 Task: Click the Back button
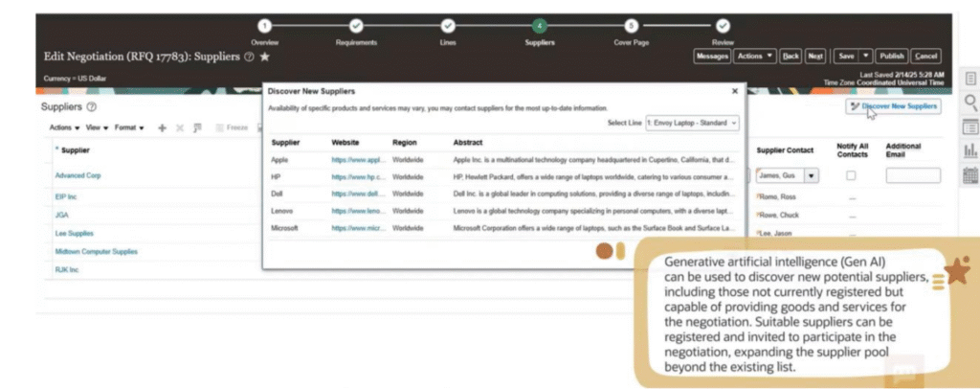tap(791, 57)
